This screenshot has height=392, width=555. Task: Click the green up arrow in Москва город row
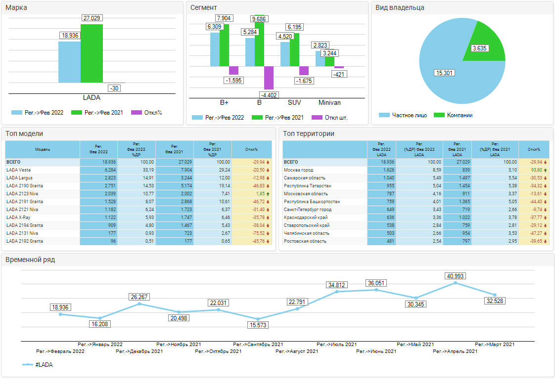coord(545,170)
